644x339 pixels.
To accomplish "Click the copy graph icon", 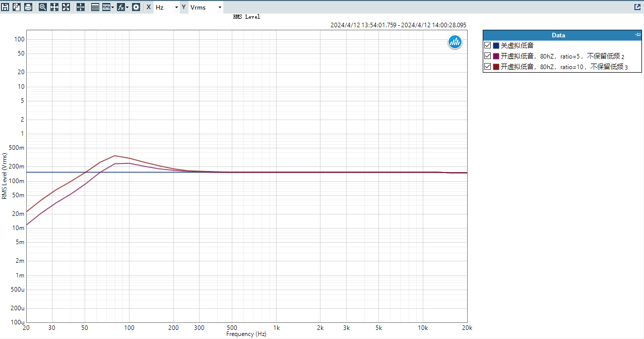I will pyautogui.click(x=17, y=7).
